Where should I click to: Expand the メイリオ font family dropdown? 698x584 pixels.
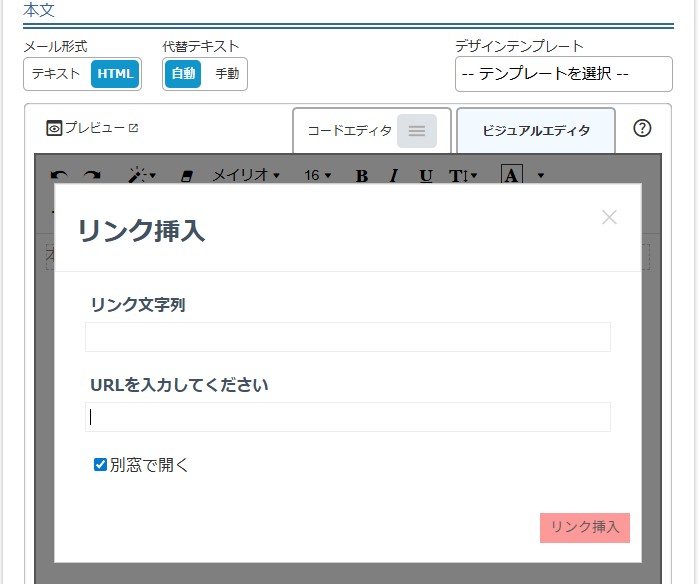click(x=245, y=176)
